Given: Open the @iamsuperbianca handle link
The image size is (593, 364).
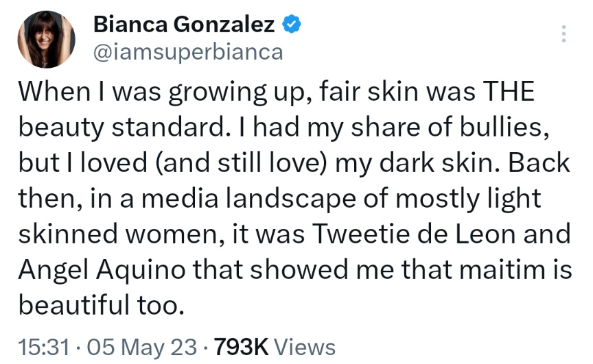Looking at the screenshot, I should coord(188,52).
